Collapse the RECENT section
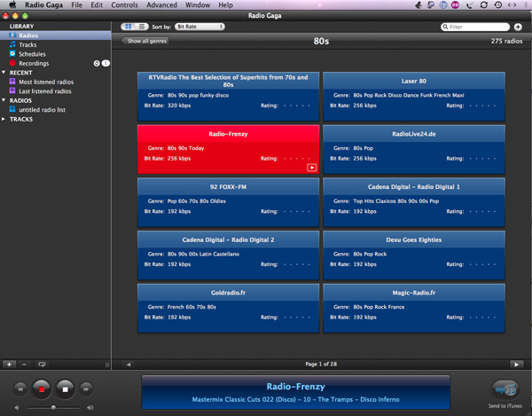Screen dimensions: 532x416 click(4, 72)
